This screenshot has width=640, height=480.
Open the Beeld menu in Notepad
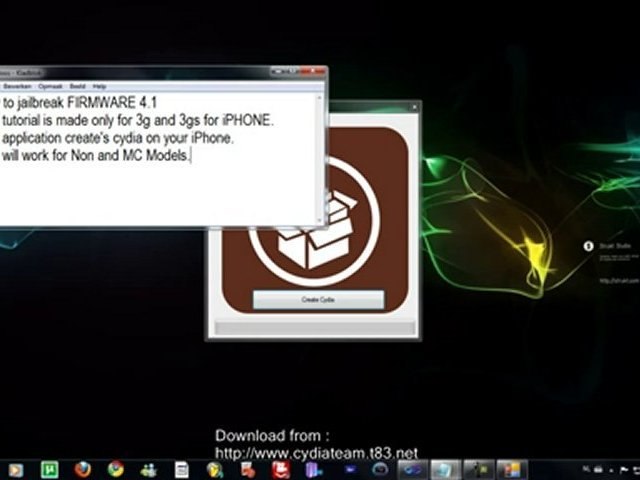point(78,86)
